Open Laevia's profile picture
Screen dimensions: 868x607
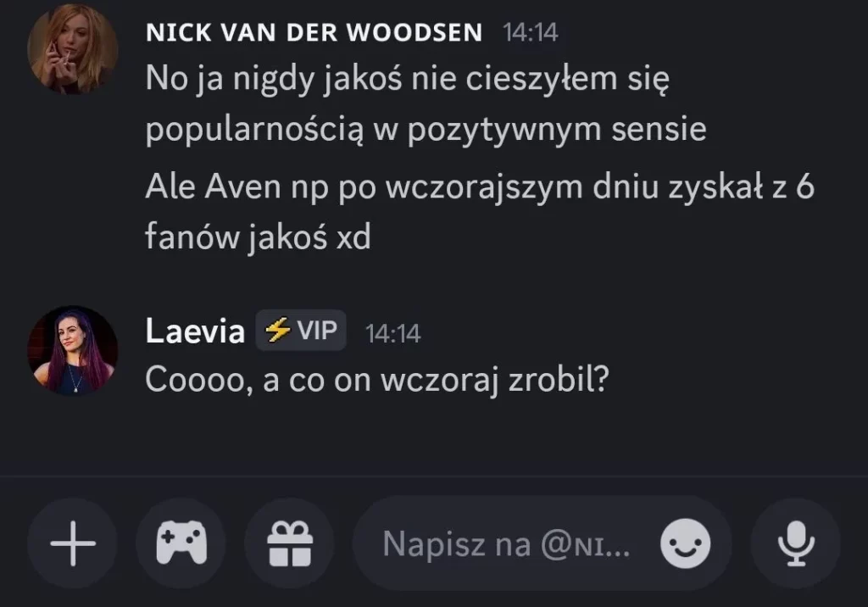(73, 351)
